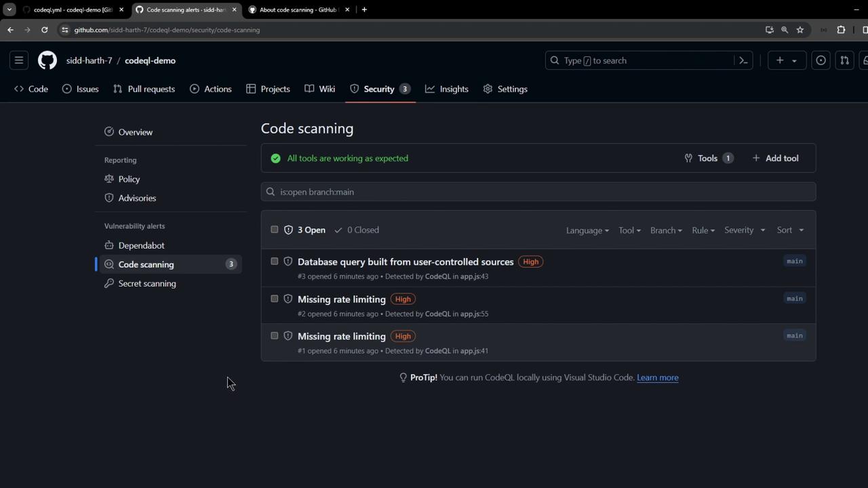Image resolution: width=868 pixels, height=488 pixels.
Task: Click the Secret scanning key icon
Action: tap(109, 283)
